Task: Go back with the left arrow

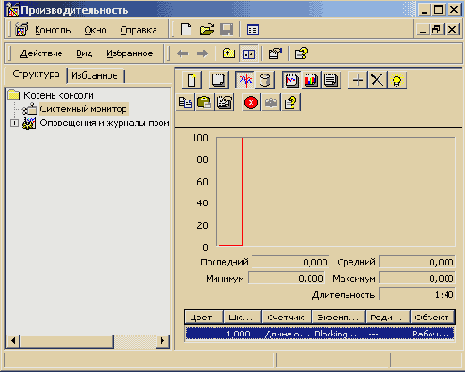Action: [182, 53]
